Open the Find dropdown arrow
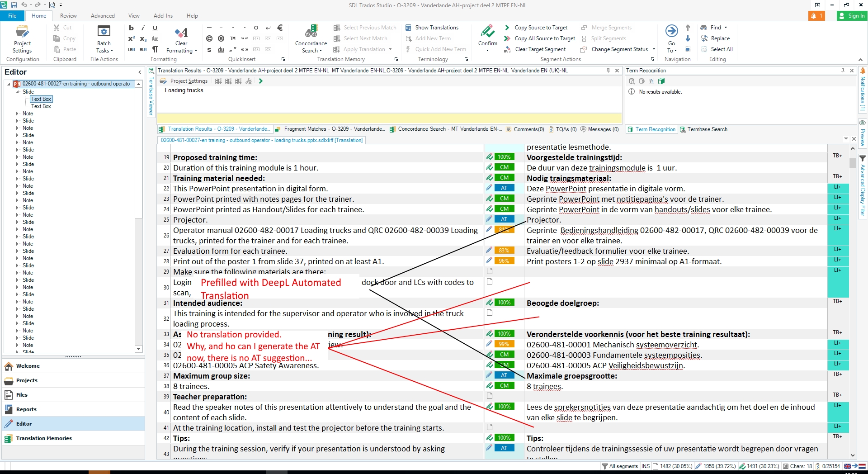The width and height of the screenshot is (868, 474). (x=726, y=28)
